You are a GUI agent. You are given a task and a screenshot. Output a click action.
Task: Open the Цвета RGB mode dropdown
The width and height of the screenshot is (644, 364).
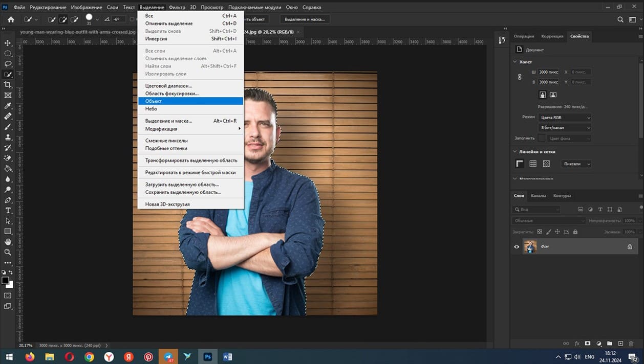pos(565,117)
